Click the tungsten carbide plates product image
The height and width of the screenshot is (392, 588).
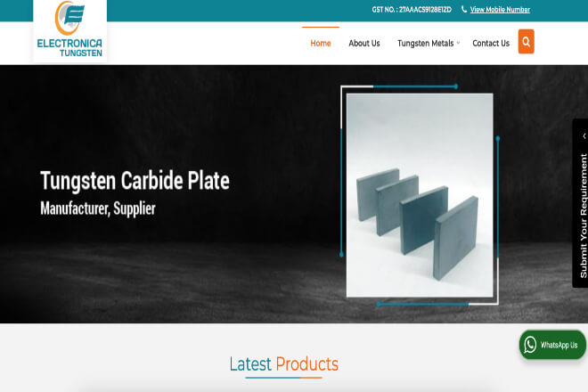(x=420, y=195)
